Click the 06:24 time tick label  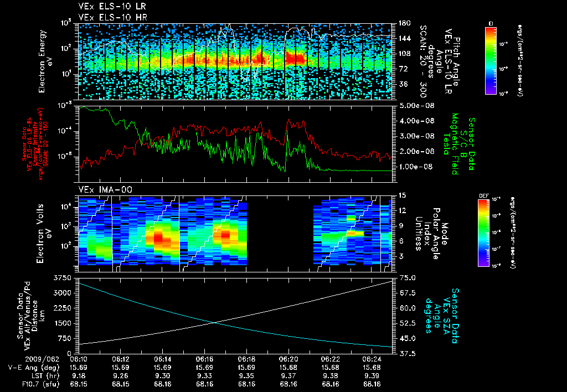tap(373, 359)
